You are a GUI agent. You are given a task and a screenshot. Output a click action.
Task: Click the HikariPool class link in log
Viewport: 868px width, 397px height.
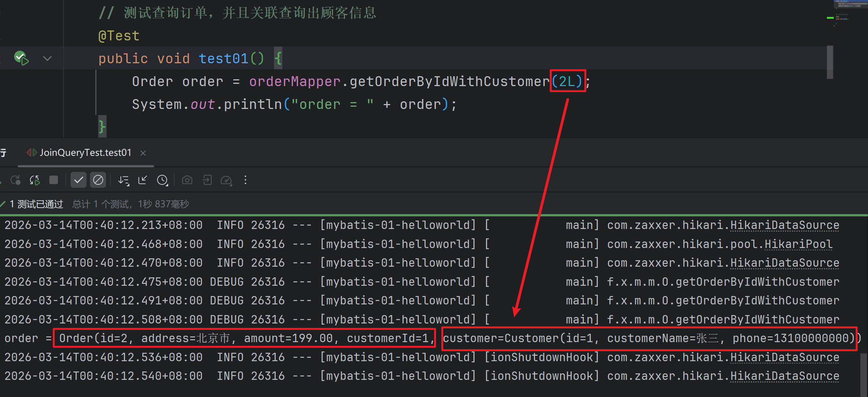click(x=798, y=244)
